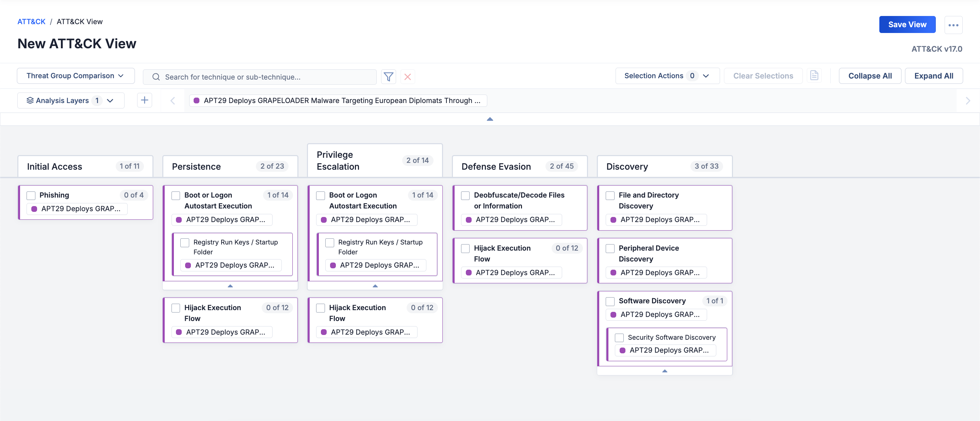The width and height of the screenshot is (980, 421).
Task: Open the three-dot more options menu
Action: point(954,24)
